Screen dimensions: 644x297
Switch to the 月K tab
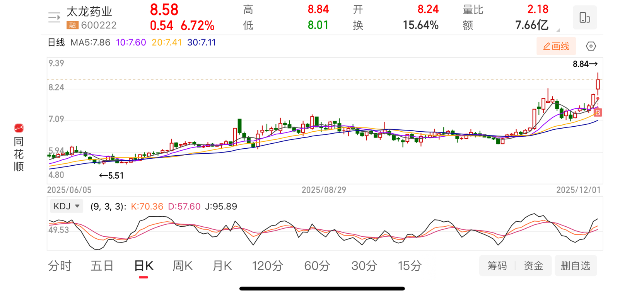(222, 266)
